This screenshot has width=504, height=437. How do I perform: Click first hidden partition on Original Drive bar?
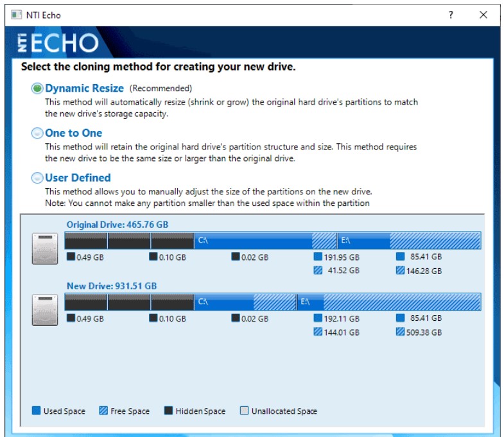point(86,241)
